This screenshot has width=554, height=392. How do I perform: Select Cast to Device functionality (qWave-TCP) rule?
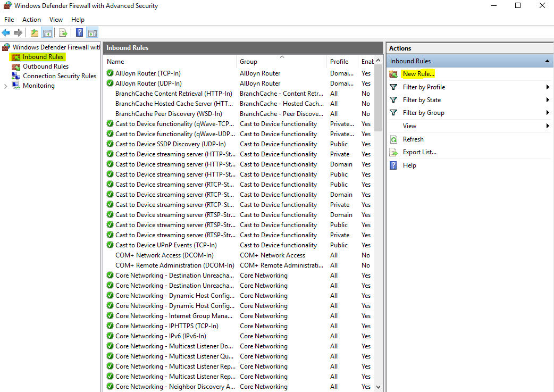pos(239,124)
